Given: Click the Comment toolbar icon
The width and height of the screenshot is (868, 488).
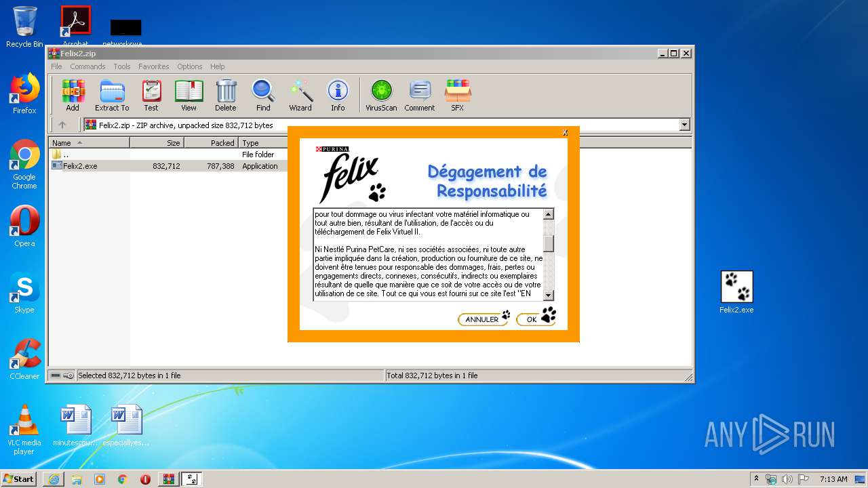Looking at the screenshot, I should (x=420, y=95).
